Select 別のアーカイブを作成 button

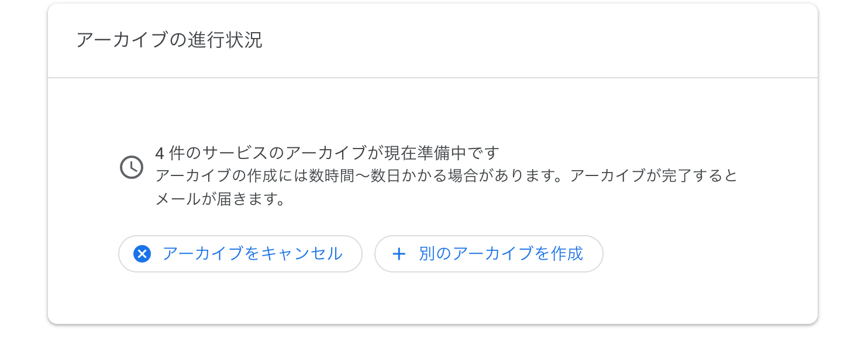click(489, 254)
